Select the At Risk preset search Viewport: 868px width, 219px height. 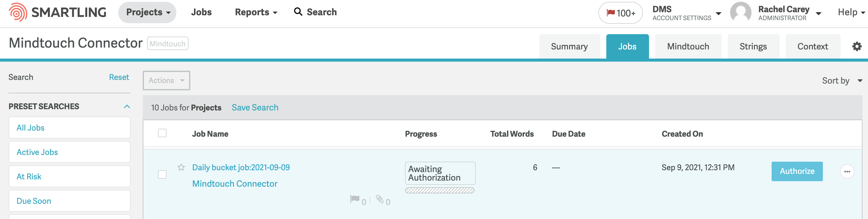(70, 177)
